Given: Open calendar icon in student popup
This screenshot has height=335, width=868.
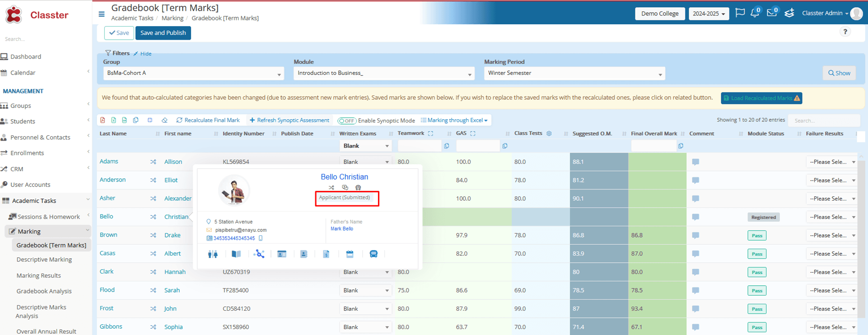Looking at the screenshot, I should [350, 254].
